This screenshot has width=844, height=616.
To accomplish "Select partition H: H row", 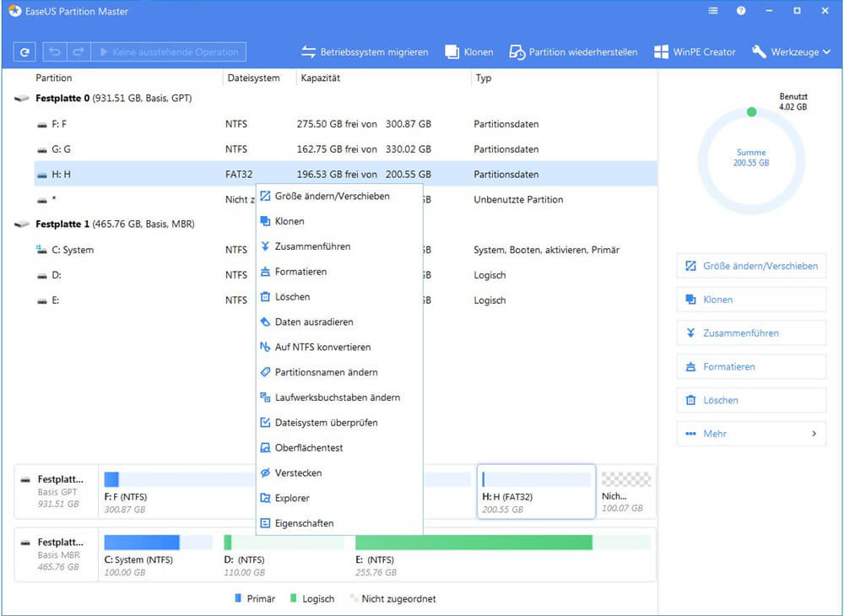I will pyautogui.click(x=345, y=175).
